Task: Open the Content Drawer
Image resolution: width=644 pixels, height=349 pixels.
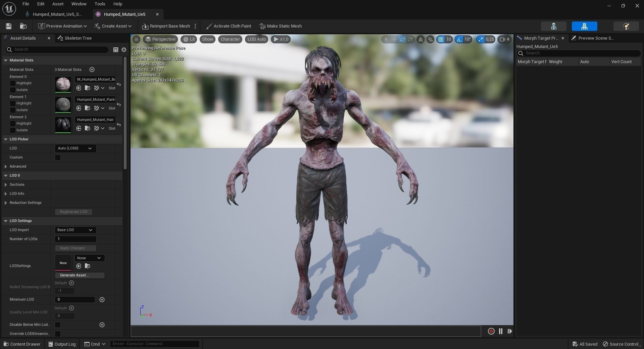Action: point(22,344)
